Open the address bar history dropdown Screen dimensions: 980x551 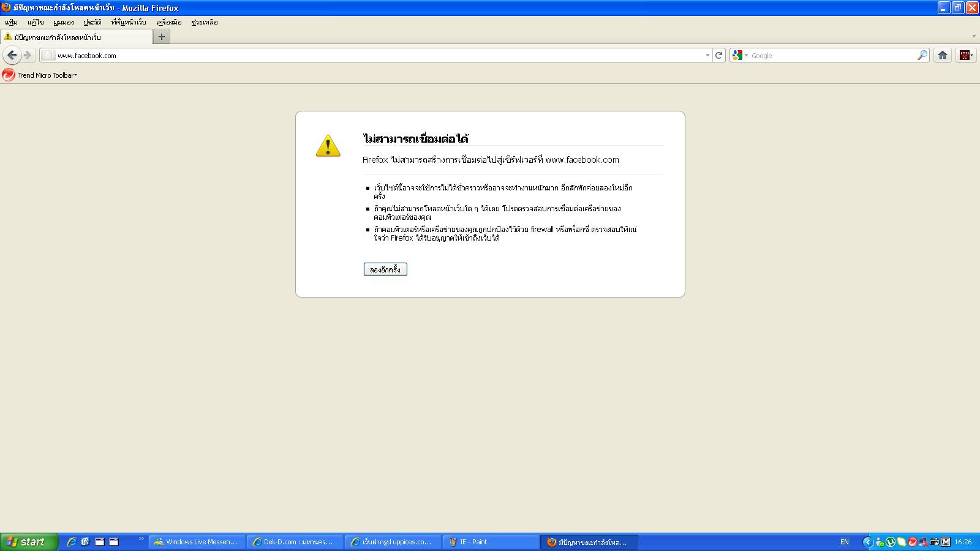707,55
